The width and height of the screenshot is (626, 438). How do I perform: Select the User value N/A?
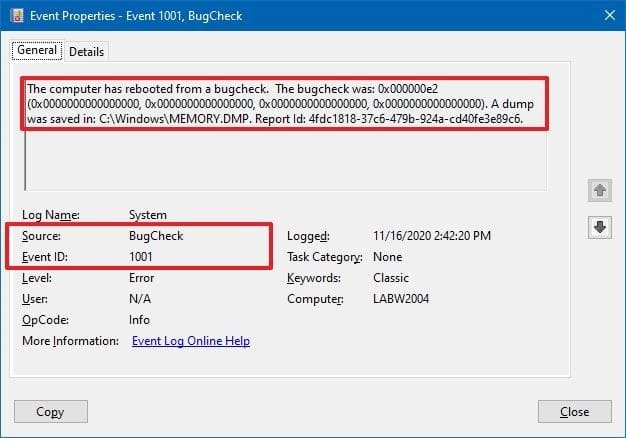click(x=140, y=299)
